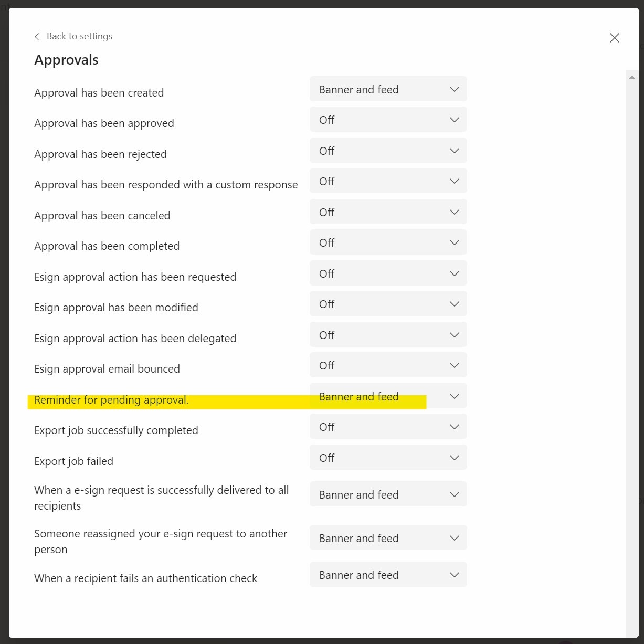The width and height of the screenshot is (644, 644).
Task: Click the chevron for Export job failed
Action: [455, 458]
